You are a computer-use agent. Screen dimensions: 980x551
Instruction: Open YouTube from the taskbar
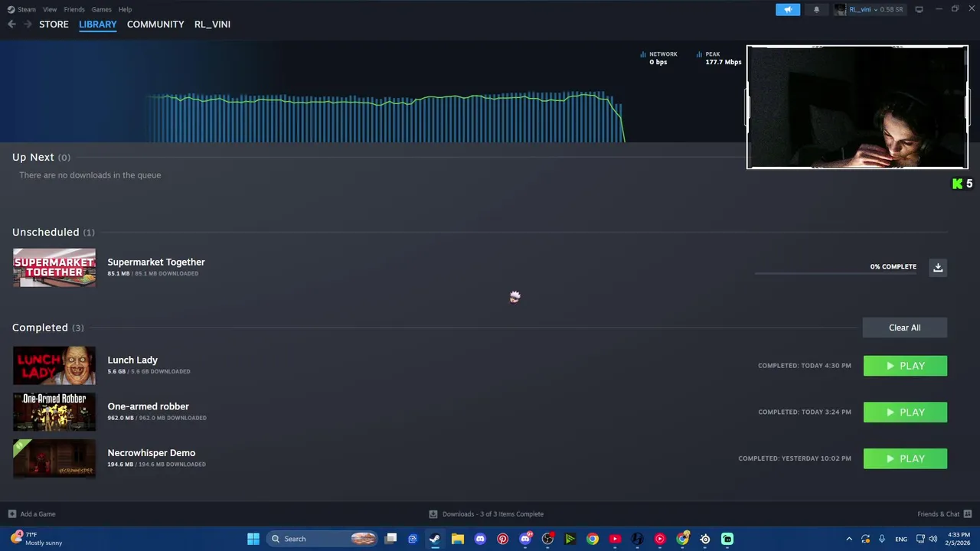(x=615, y=539)
